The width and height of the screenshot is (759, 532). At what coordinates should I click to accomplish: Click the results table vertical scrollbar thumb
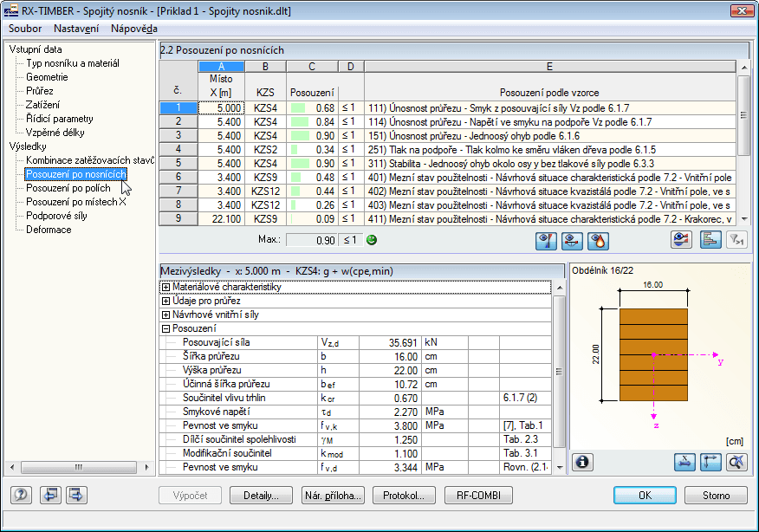click(743, 115)
